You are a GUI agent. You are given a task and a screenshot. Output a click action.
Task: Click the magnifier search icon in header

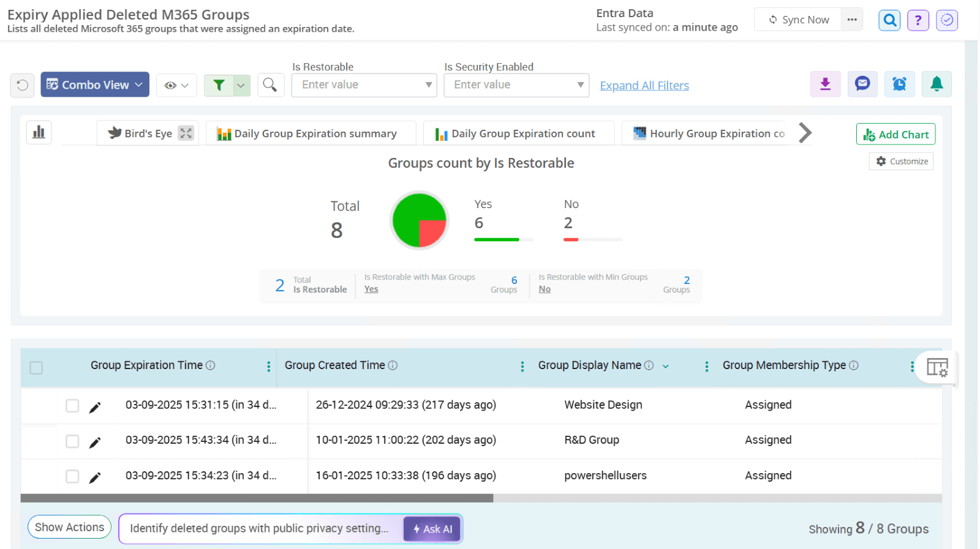click(889, 20)
